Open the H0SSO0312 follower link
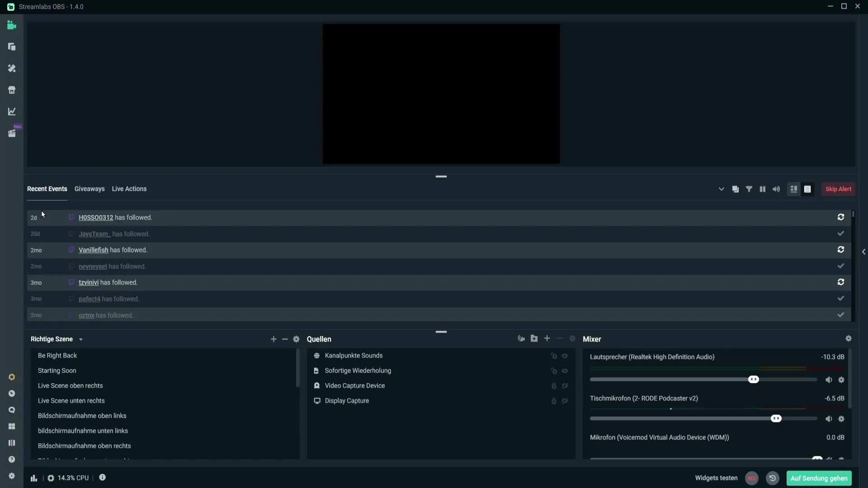This screenshot has height=488, width=868. (x=96, y=217)
